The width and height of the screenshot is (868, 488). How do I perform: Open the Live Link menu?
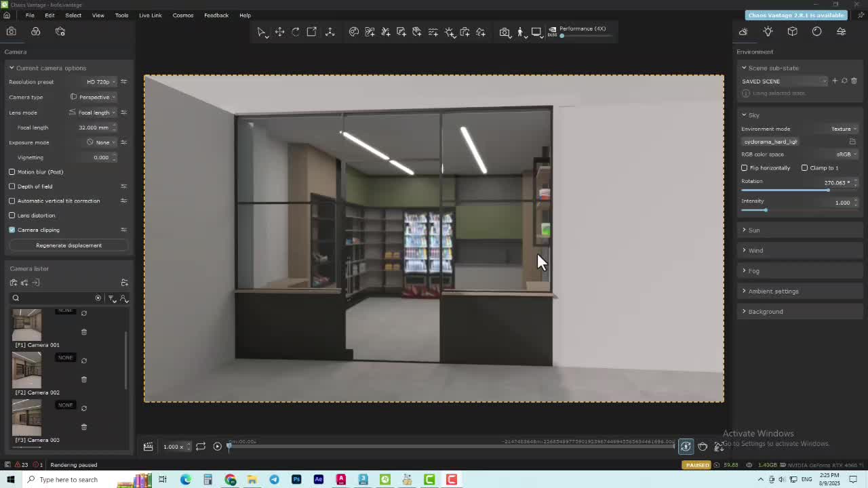150,15
